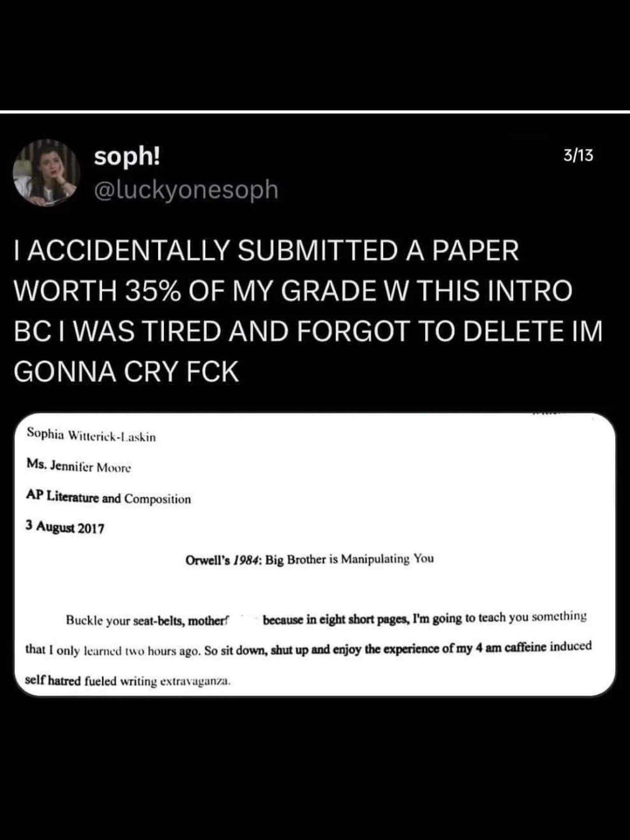This screenshot has width=630, height=840.
Task: Click the "3 August 2017" date
Action: click(65, 527)
